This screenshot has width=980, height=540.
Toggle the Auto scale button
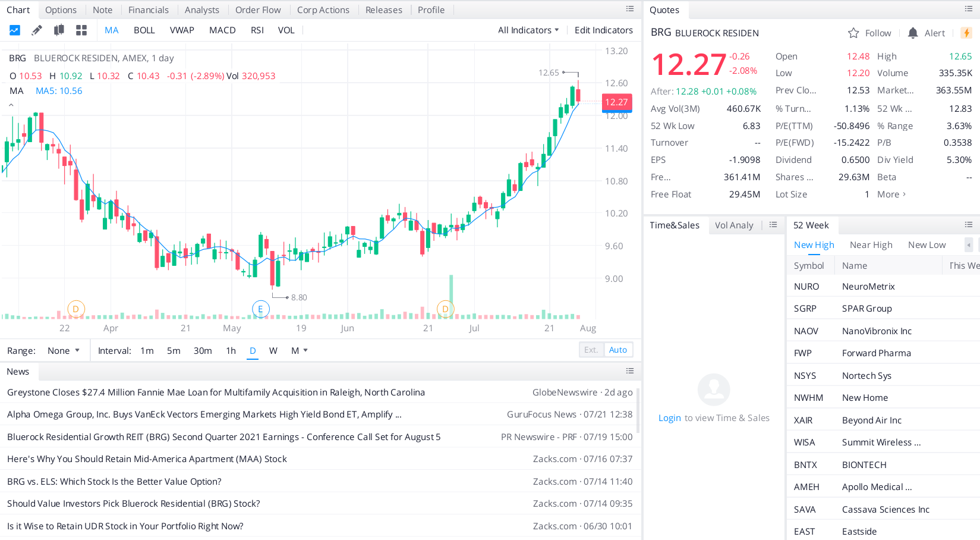click(x=618, y=350)
